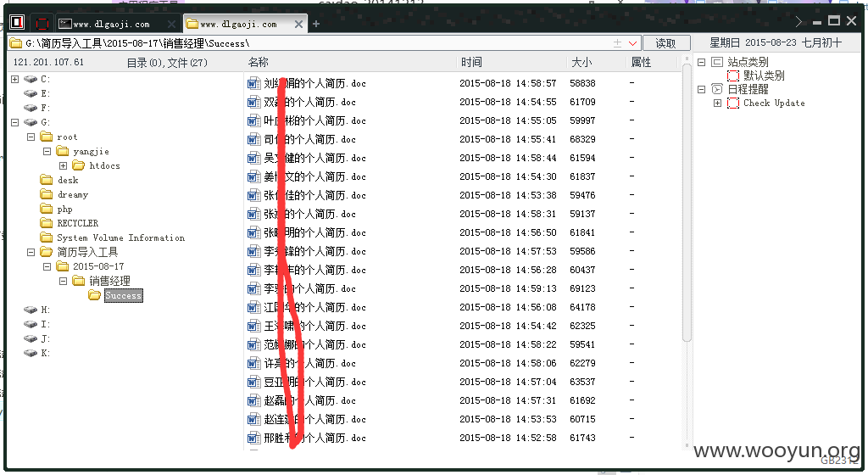Screen dimensions: 868x475
Task: Collapse the 2015-08-17 folder node
Action: point(47,266)
